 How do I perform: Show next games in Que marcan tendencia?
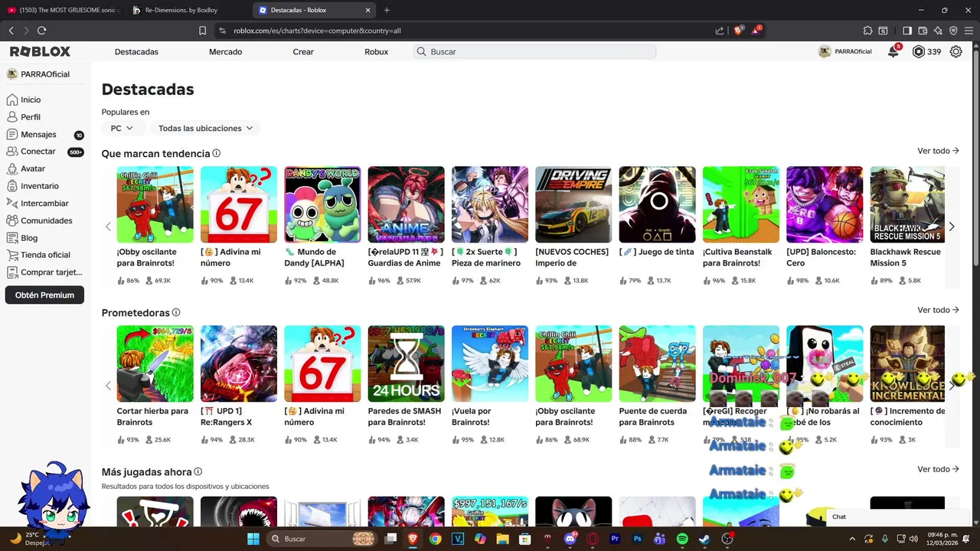[x=952, y=227]
